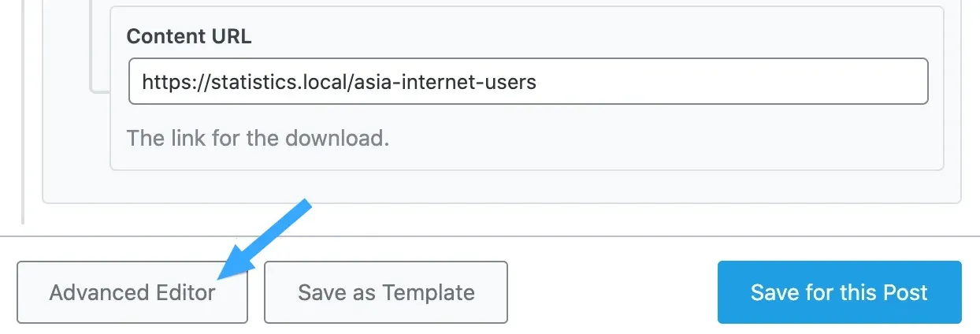
Task: Click the word 'Post' on the blue button
Action: 902,292
